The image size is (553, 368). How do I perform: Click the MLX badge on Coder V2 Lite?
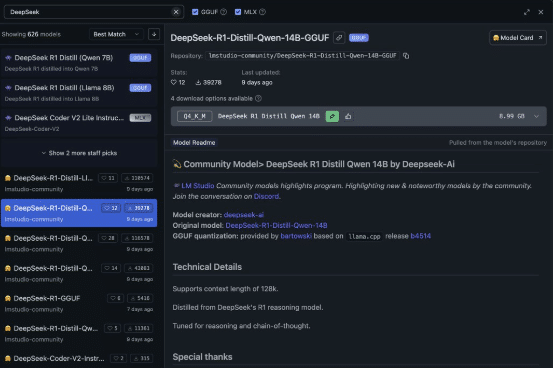pyautogui.click(x=140, y=118)
